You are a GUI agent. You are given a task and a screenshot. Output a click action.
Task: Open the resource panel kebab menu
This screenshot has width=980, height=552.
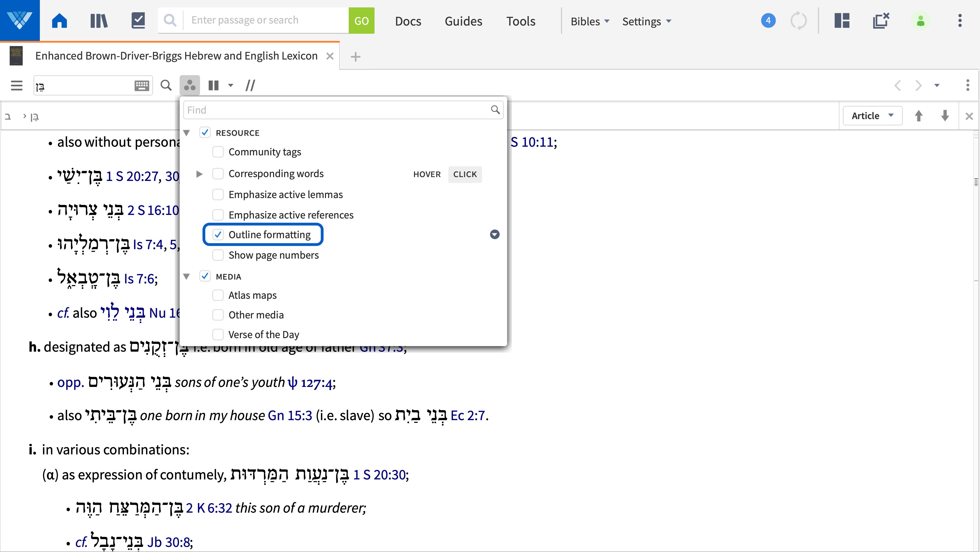click(967, 85)
